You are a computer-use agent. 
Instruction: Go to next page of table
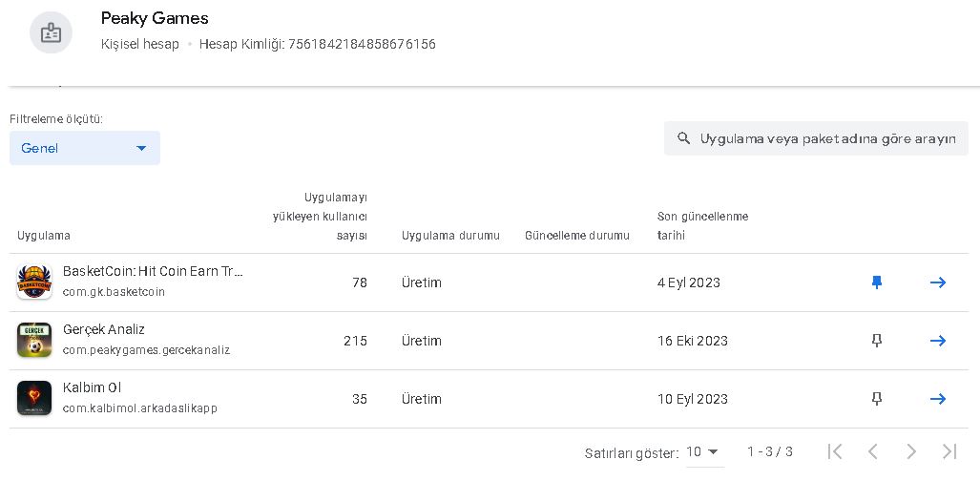(911, 451)
